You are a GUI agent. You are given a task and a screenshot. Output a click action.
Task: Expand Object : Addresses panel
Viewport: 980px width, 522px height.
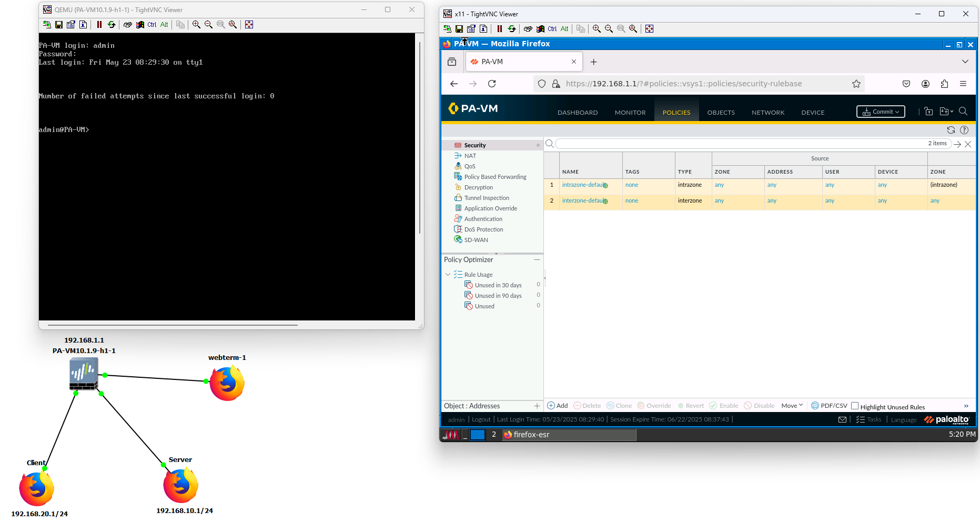[537, 406]
